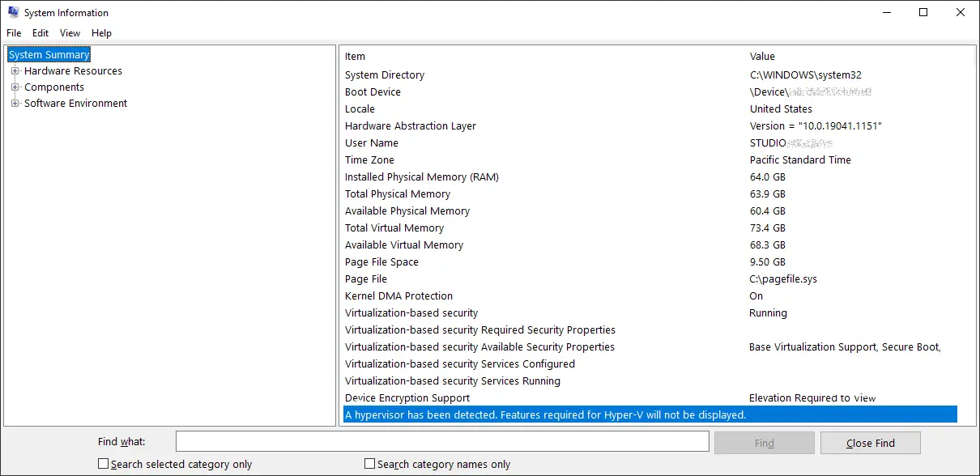Expand the Hardware Resources tree node
This screenshot has width=980, height=476.
15,71
